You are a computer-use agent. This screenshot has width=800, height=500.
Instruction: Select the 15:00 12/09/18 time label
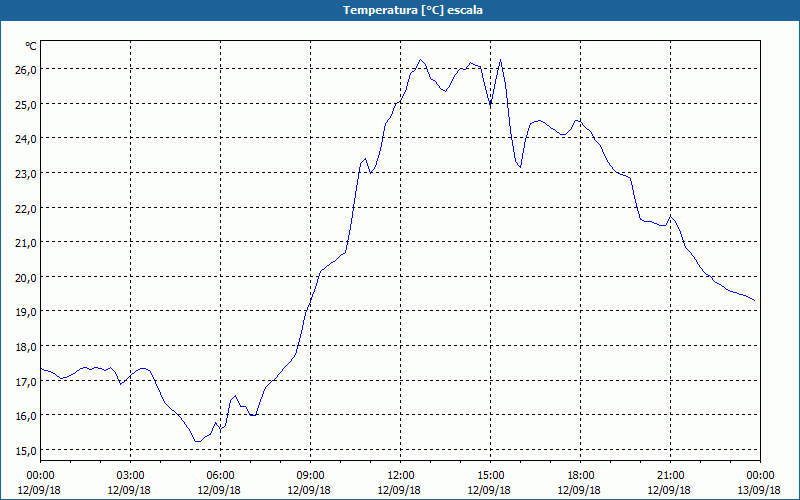pos(490,483)
